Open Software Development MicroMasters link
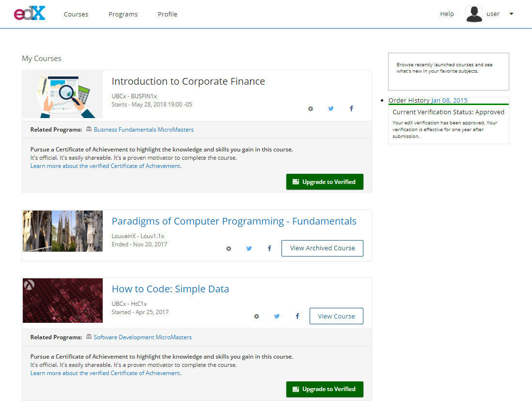 coord(142,337)
